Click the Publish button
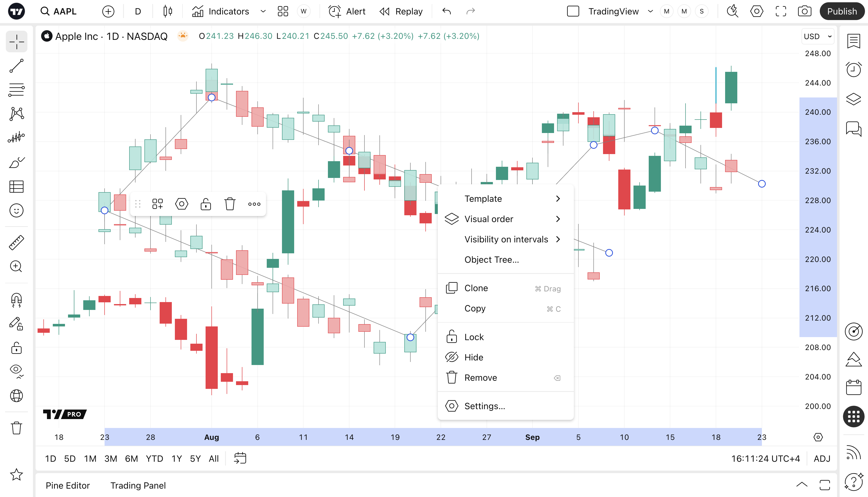 (842, 11)
